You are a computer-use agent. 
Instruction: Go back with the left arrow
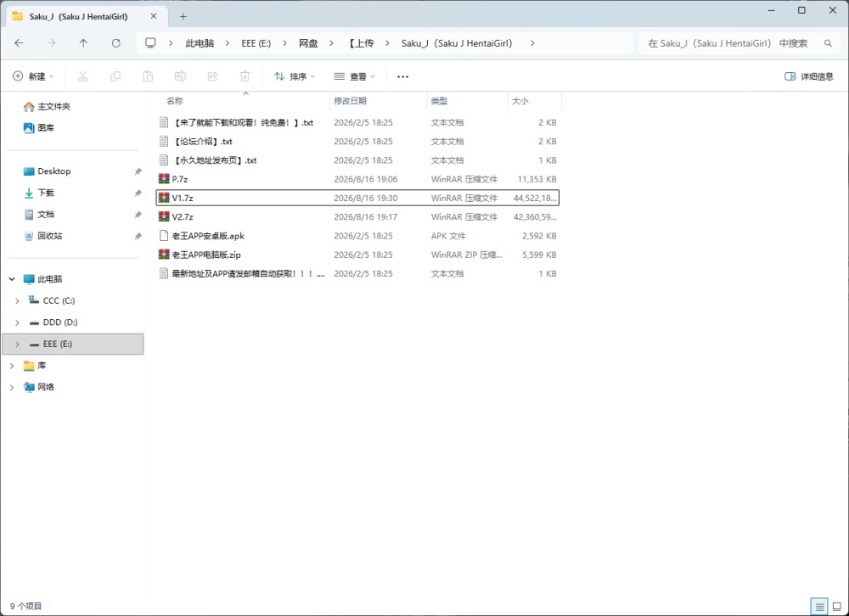(19, 43)
